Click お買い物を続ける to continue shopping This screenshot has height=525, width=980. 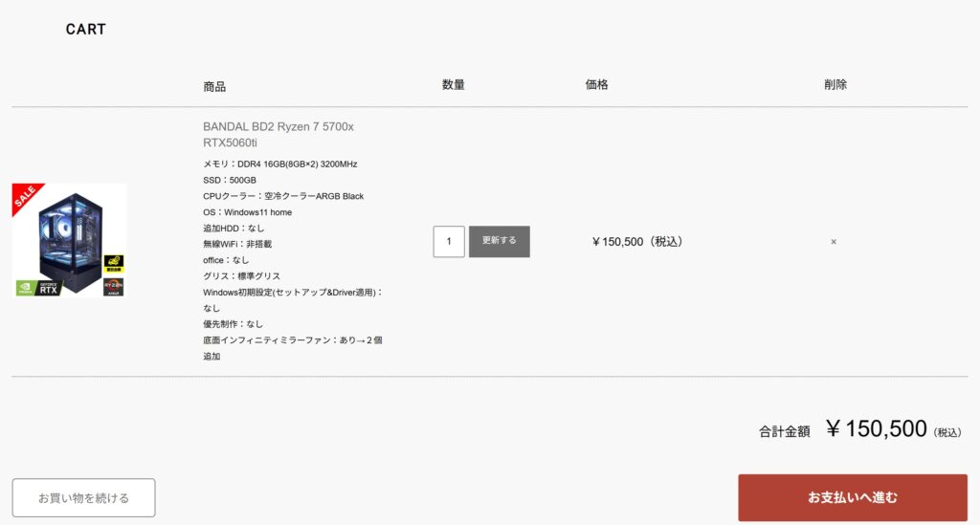(x=84, y=497)
